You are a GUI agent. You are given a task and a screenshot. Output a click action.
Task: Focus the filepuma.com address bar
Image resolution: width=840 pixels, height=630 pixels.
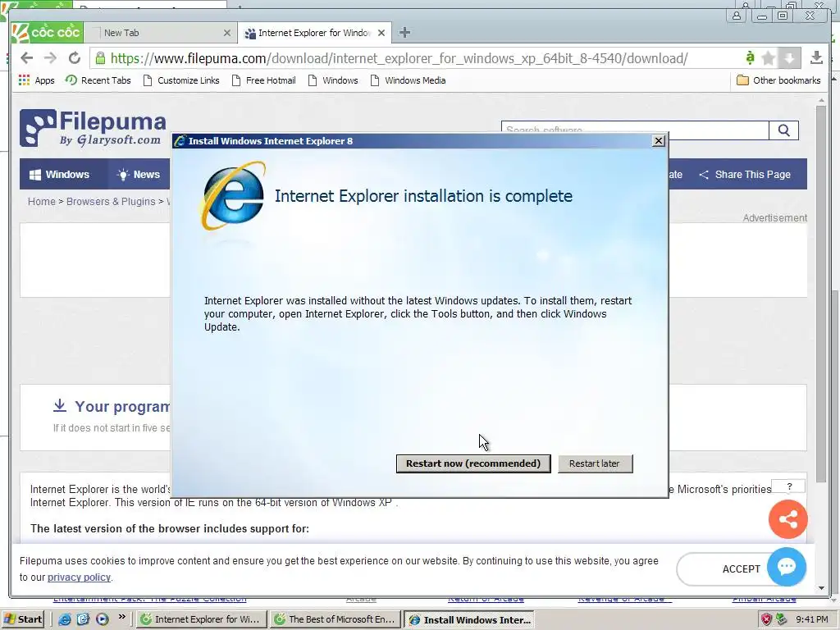[399, 58]
